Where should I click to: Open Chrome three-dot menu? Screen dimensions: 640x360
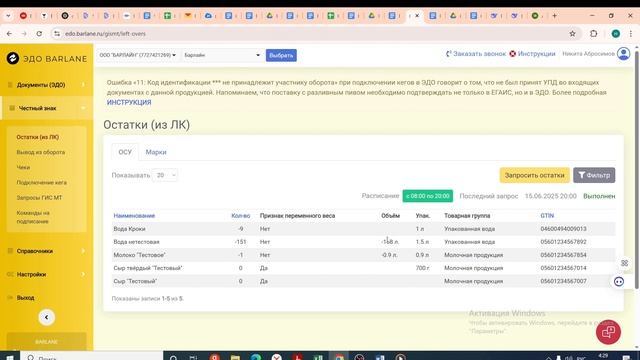point(631,33)
